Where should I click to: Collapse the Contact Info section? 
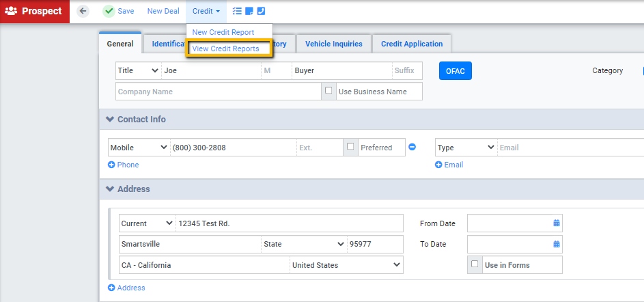[x=109, y=119]
